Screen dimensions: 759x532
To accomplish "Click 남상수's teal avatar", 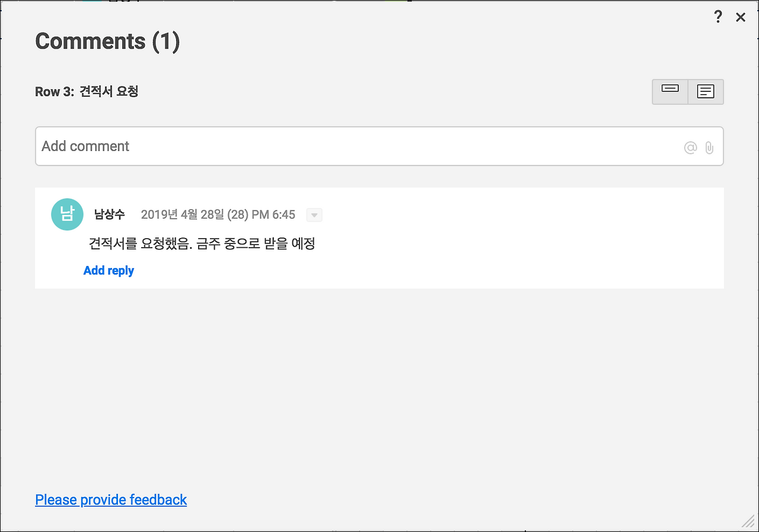I will pyautogui.click(x=67, y=214).
